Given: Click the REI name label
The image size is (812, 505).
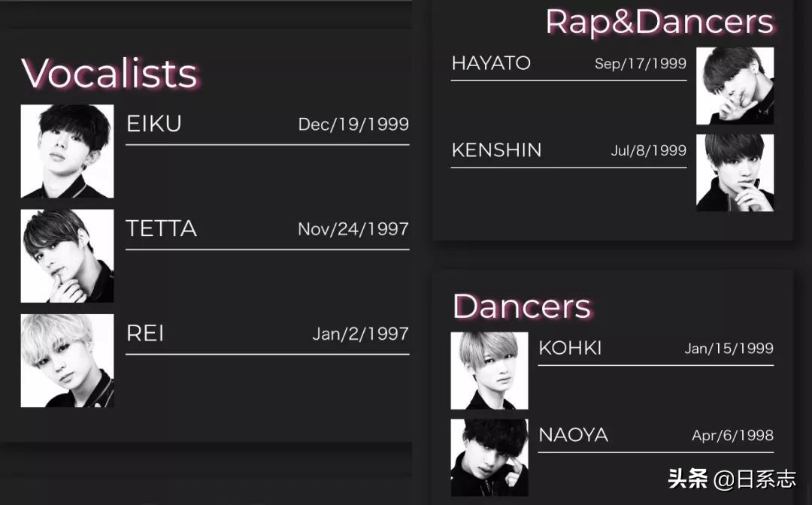Looking at the screenshot, I should click(x=145, y=333).
